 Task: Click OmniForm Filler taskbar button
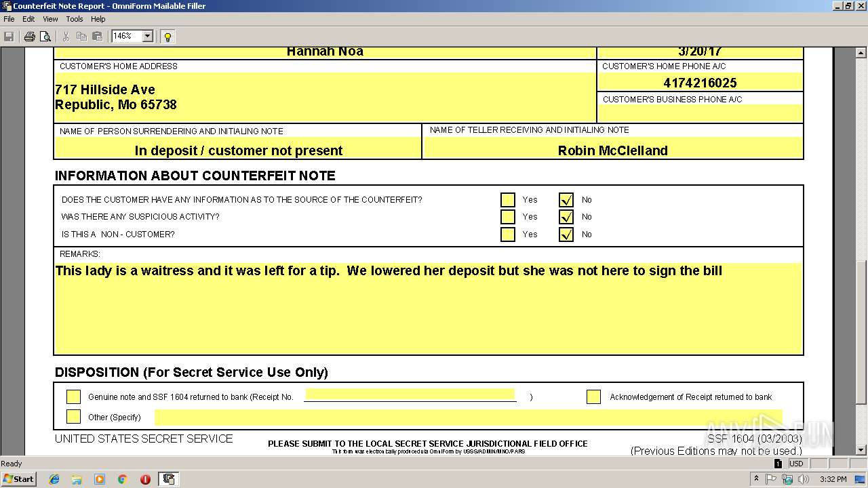pos(168,479)
